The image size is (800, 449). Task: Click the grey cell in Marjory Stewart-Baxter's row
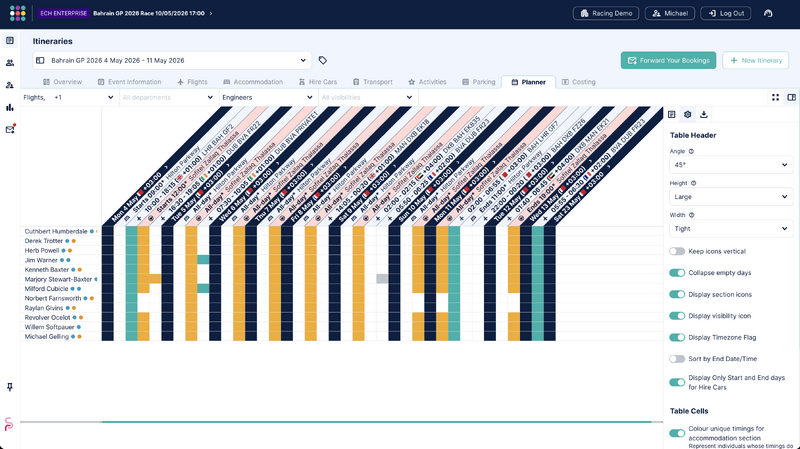382,279
